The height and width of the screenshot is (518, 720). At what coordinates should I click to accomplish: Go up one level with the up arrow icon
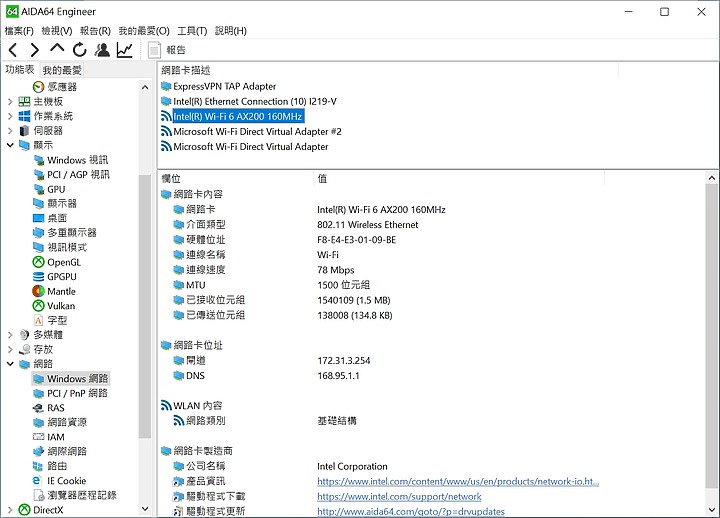coord(57,48)
